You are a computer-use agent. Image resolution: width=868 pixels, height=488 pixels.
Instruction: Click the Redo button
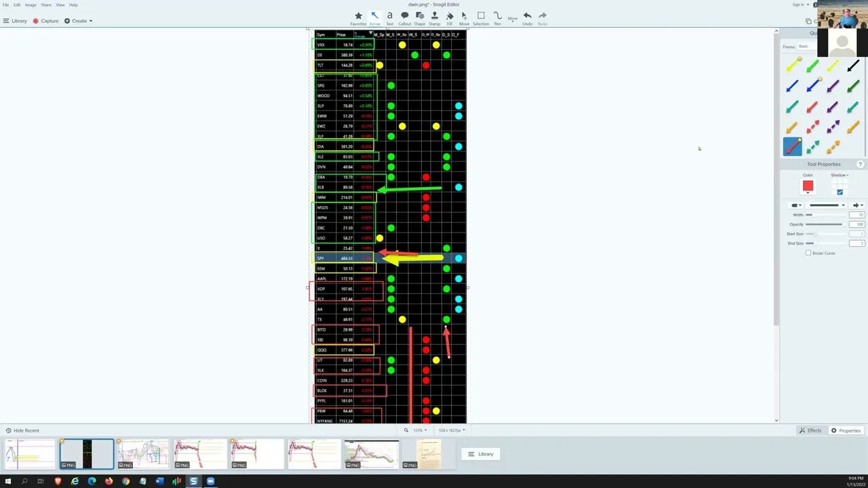point(542,18)
